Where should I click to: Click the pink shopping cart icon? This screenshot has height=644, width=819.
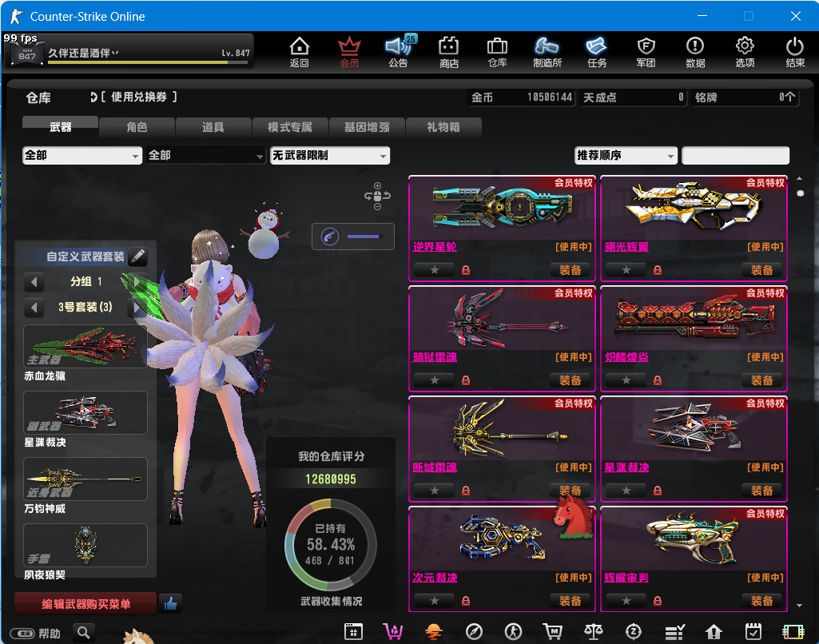393,631
